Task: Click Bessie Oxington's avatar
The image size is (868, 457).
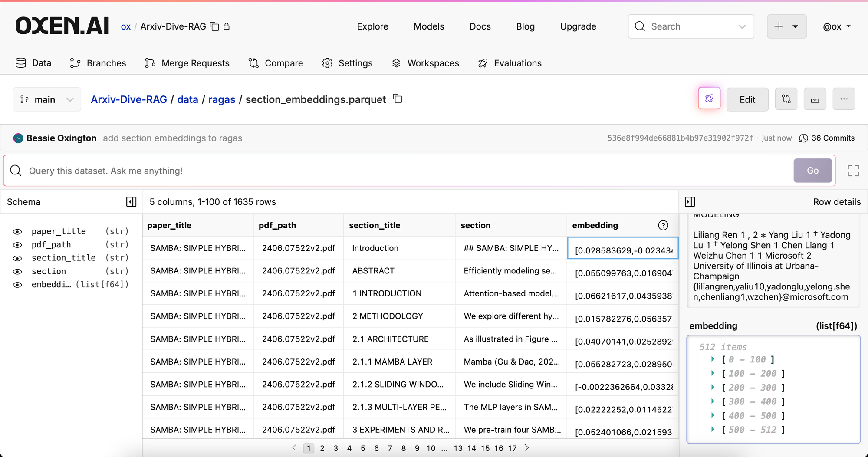Action: [x=18, y=138]
